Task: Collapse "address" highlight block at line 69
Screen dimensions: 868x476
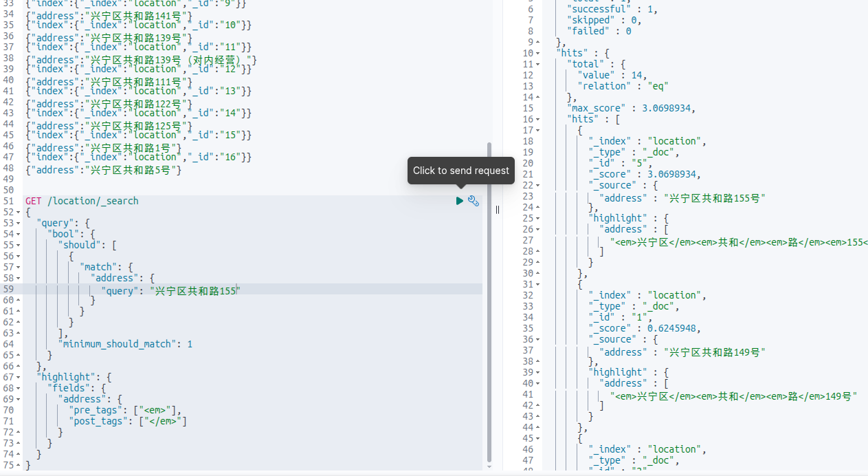Action: tap(18, 399)
